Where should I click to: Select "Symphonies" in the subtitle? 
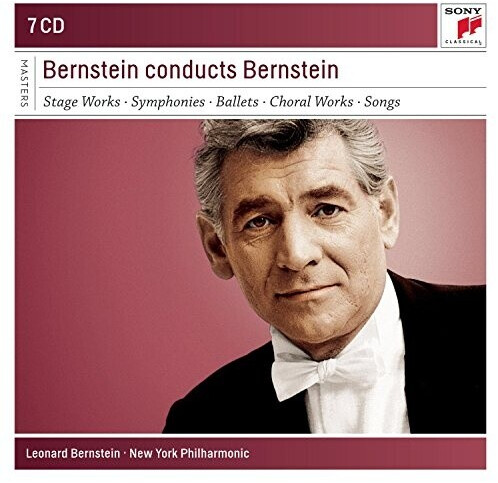pos(168,102)
